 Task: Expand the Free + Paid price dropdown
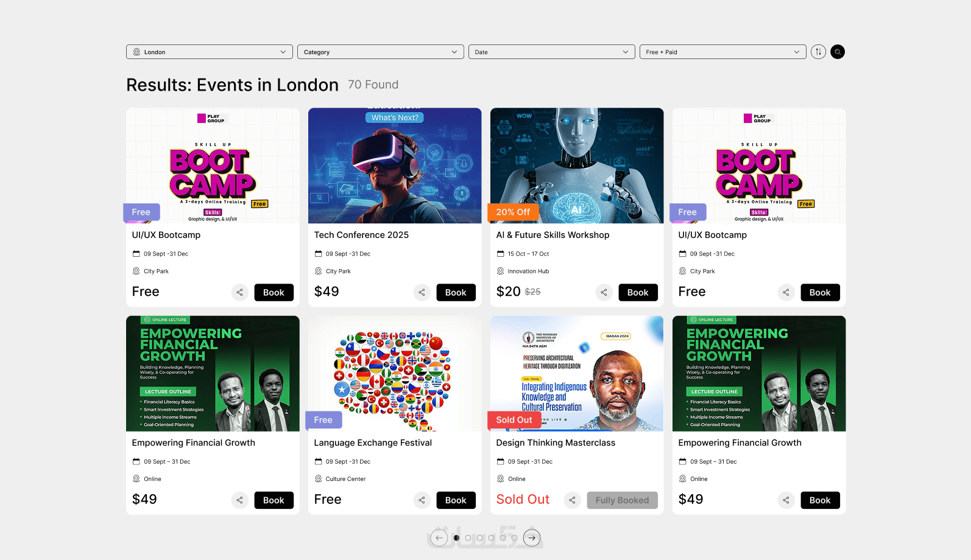[x=723, y=52]
